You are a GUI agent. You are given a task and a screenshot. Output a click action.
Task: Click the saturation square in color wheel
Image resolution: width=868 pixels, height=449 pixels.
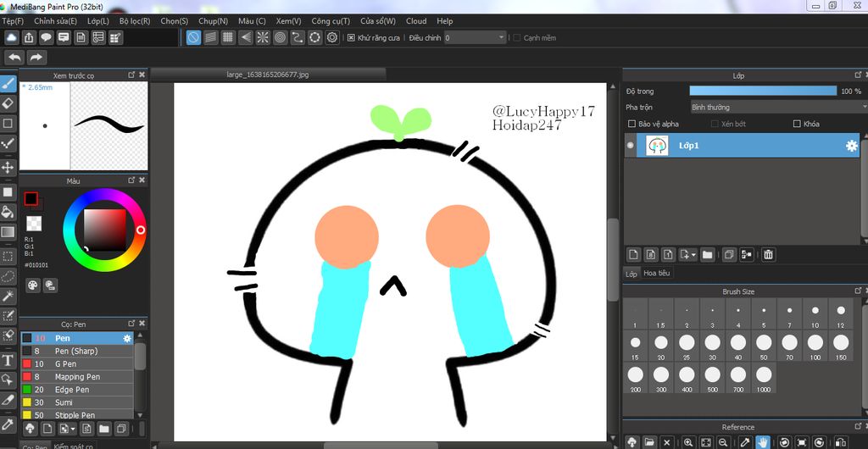coord(104,230)
